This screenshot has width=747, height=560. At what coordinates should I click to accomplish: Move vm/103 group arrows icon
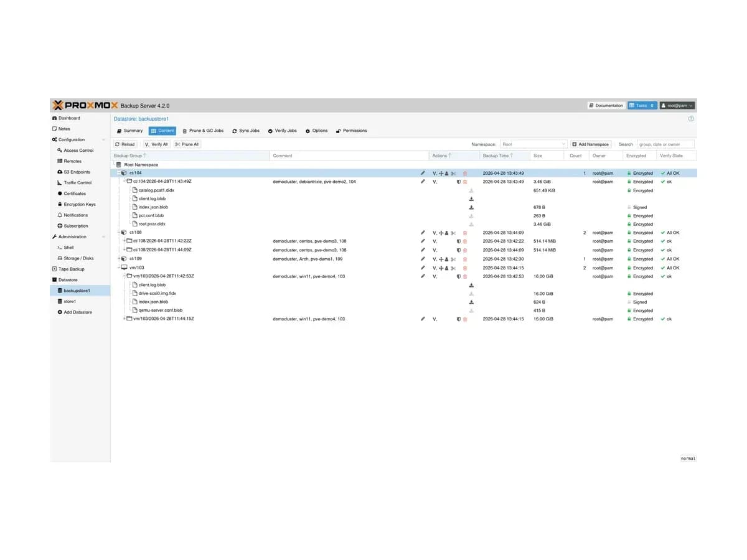(x=441, y=268)
